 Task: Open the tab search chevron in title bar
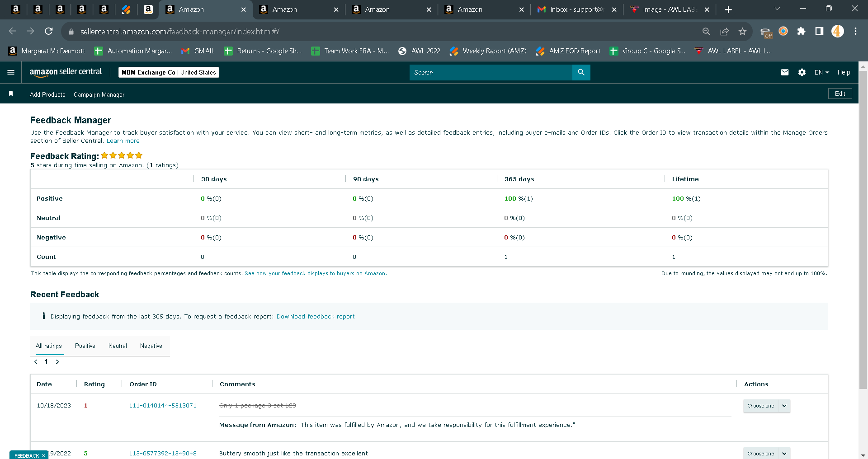777,9
